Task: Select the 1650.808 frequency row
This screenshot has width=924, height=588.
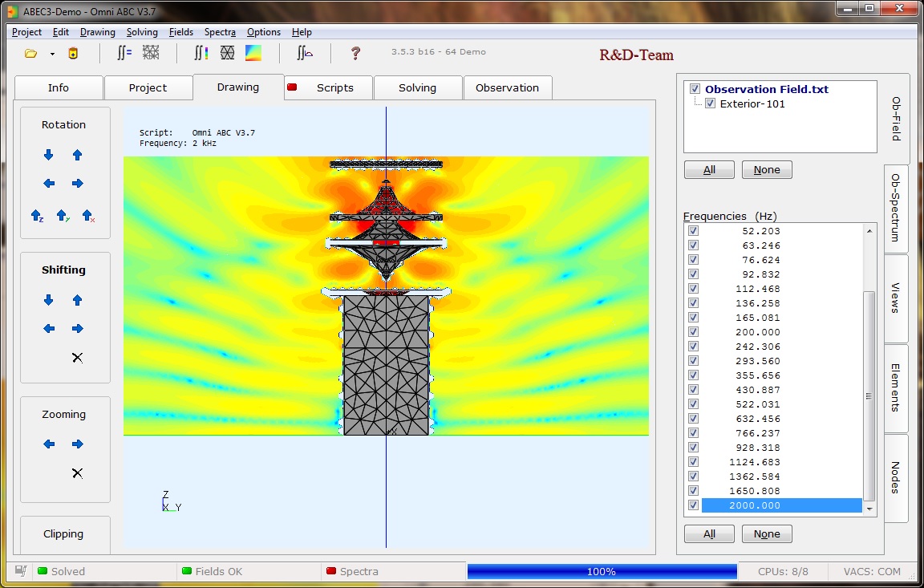Action: click(781, 491)
